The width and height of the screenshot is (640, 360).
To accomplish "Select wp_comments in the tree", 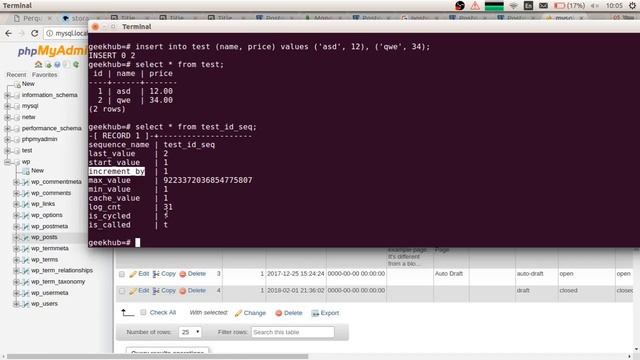I will (51, 193).
